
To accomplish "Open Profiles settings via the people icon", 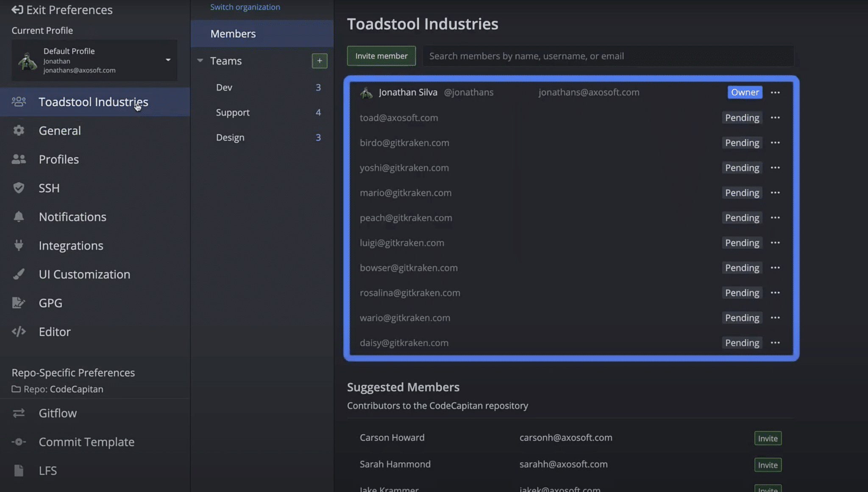I will click(18, 159).
